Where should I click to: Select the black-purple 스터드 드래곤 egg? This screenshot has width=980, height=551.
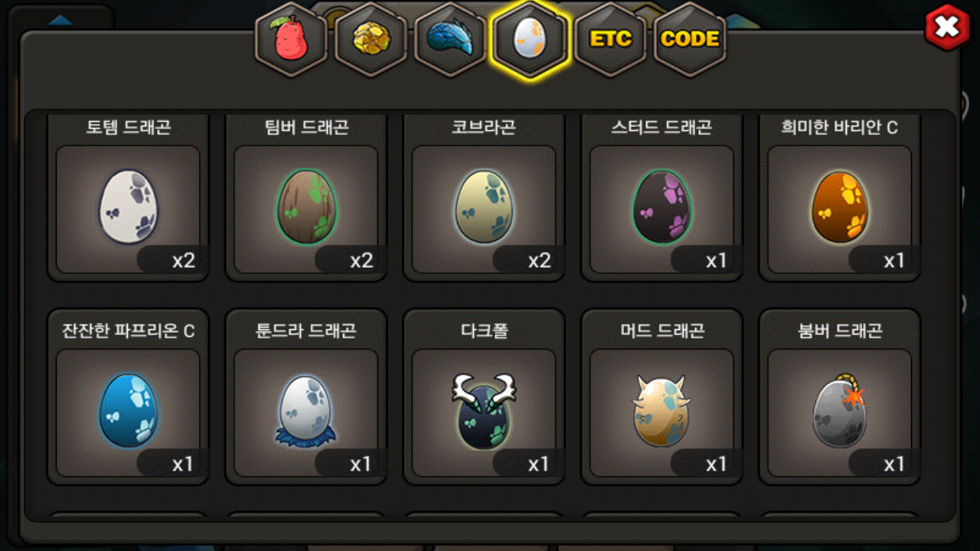click(x=661, y=207)
